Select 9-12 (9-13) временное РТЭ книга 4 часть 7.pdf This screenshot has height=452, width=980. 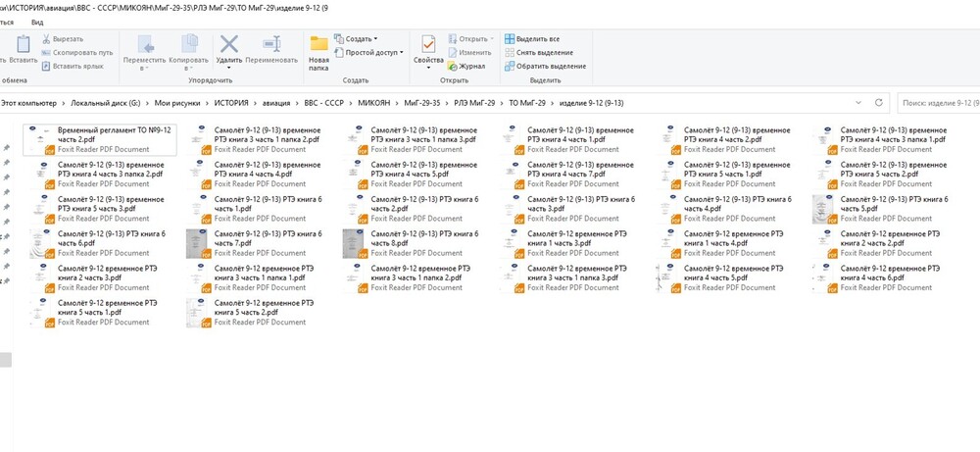[x=570, y=175]
